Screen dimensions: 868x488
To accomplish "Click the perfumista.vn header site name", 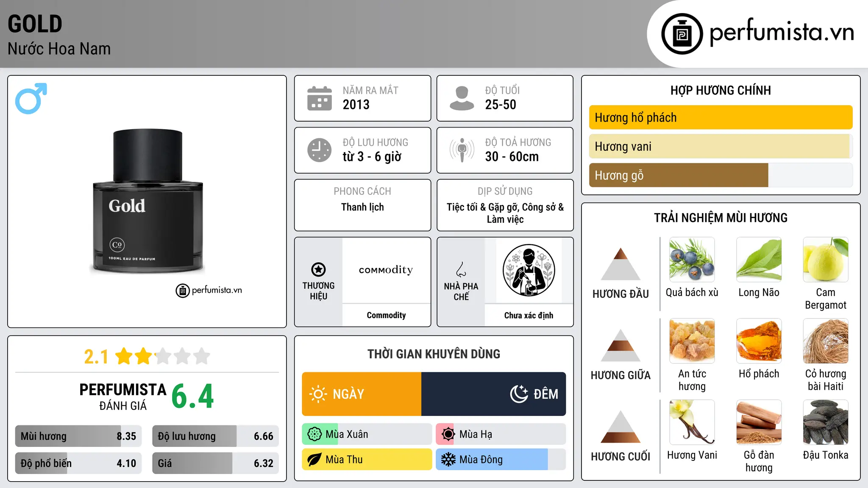I will pyautogui.click(x=782, y=32).
